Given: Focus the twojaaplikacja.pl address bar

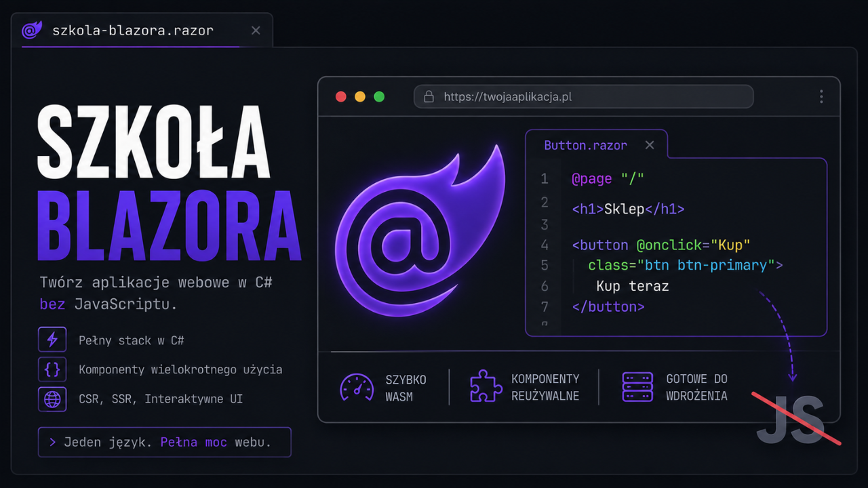Looking at the screenshot, I should pyautogui.click(x=584, y=96).
